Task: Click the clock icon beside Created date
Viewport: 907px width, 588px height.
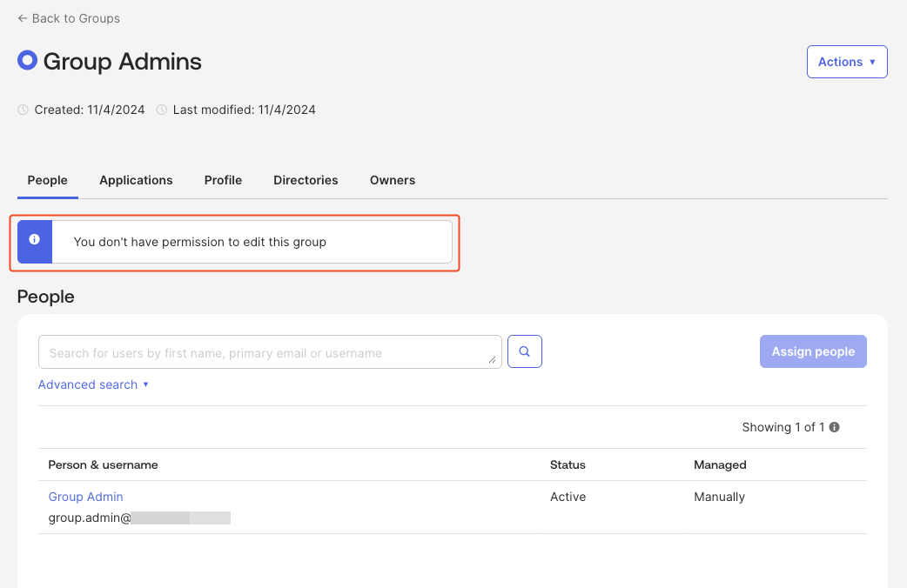Action: (x=24, y=110)
